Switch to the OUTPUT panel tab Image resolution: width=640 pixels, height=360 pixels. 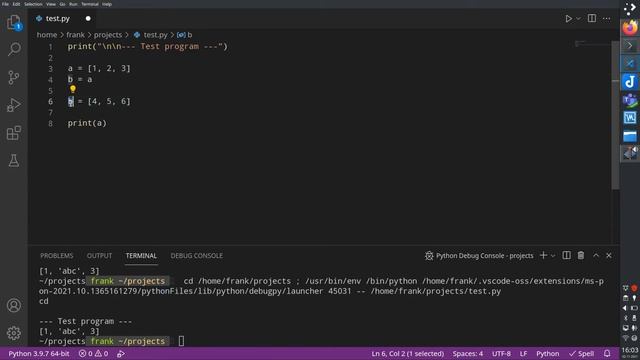99,256
